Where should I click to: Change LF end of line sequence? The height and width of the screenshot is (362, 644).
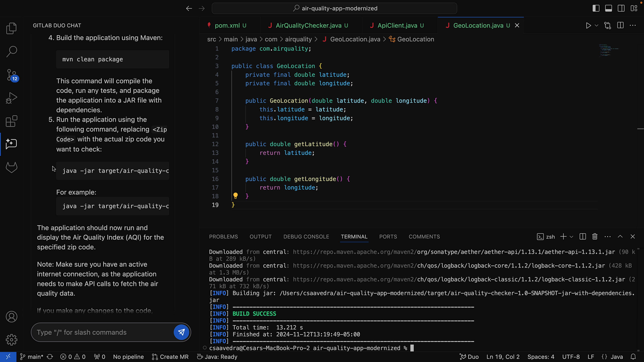pyautogui.click(x=591, y=357)
